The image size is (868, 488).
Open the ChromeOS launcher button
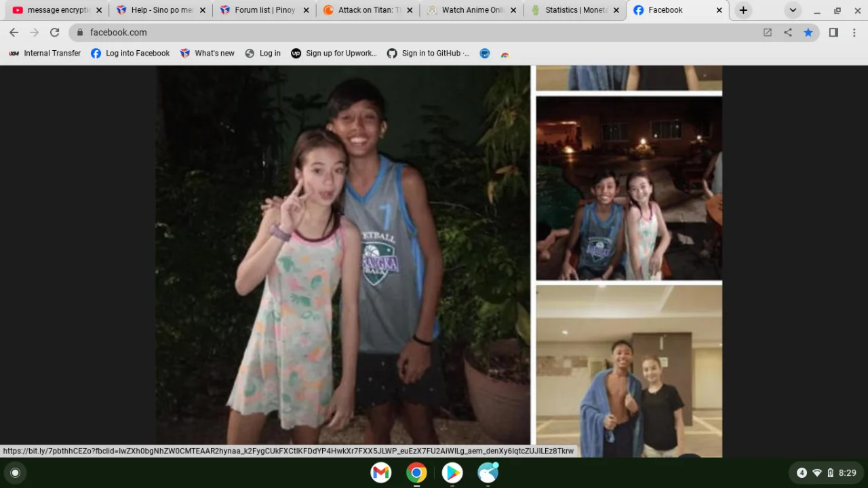coord(15,473)
